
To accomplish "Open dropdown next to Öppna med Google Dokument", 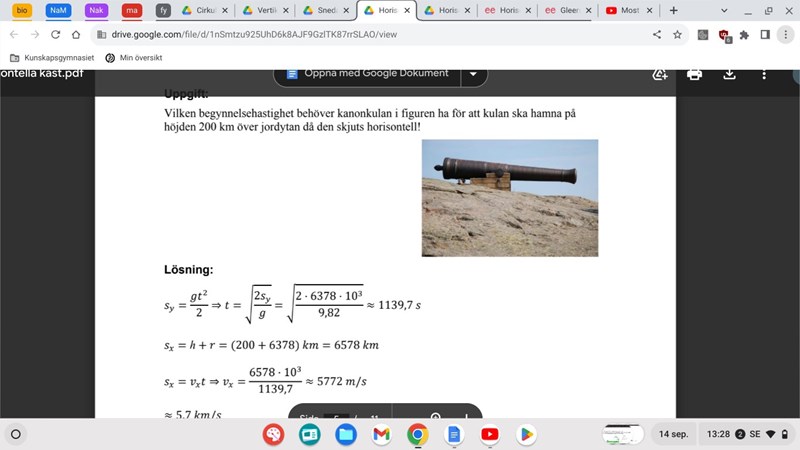I will (x=473, y=74).
